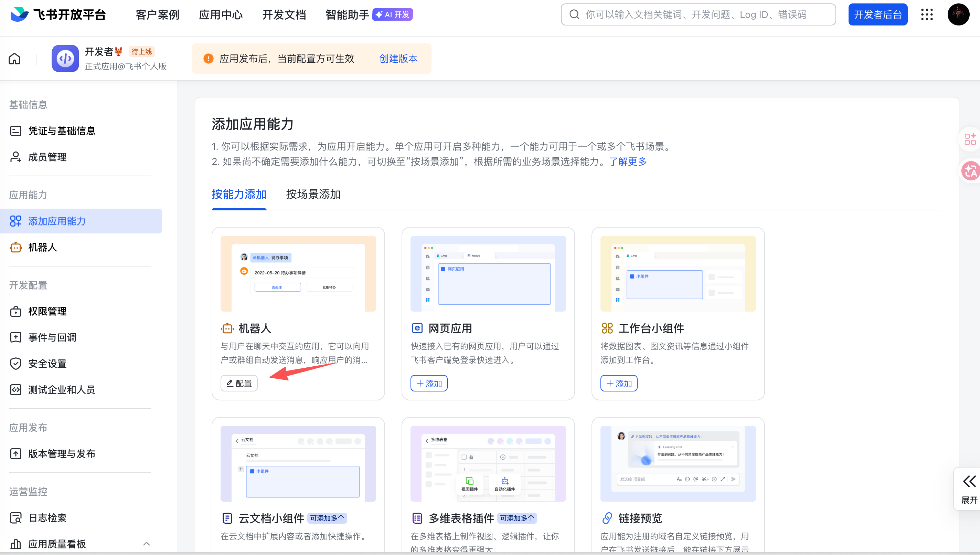Image resolution: width=980 pixels, height=555 pixels.
Task: Open 测试企业和人员 in the sidebar
Action: coord(81,390)
